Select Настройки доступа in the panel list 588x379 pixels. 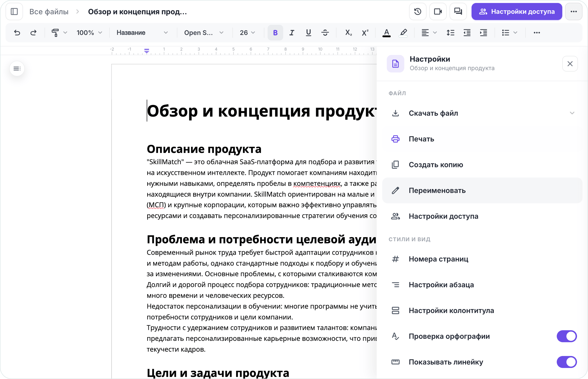point(482,216)
